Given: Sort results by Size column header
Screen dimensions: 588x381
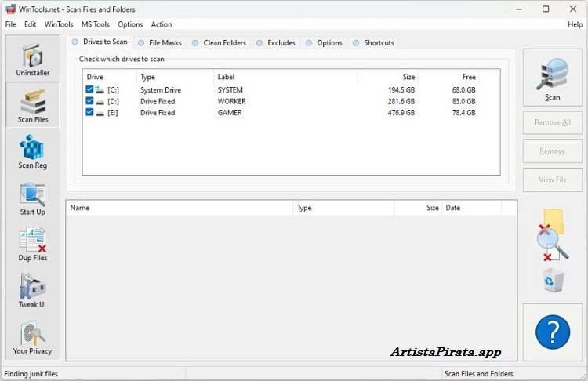Looking at the screenshot, I should (x=418, y=208).
